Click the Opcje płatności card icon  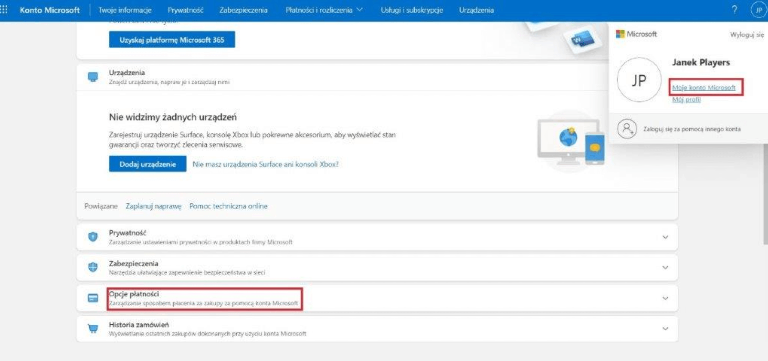93,298
